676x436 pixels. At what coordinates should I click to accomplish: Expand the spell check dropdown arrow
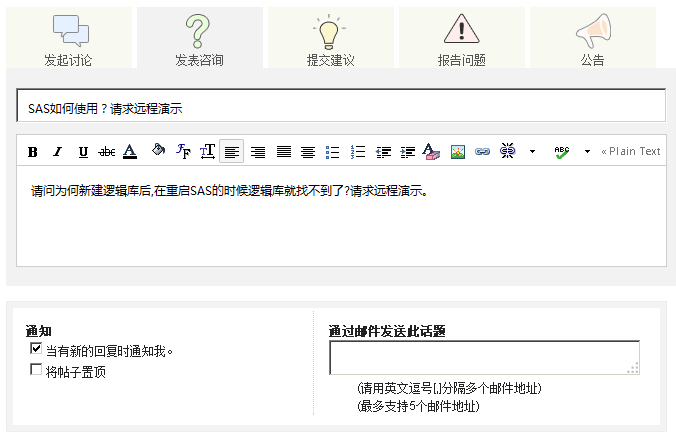click(587, 152)
